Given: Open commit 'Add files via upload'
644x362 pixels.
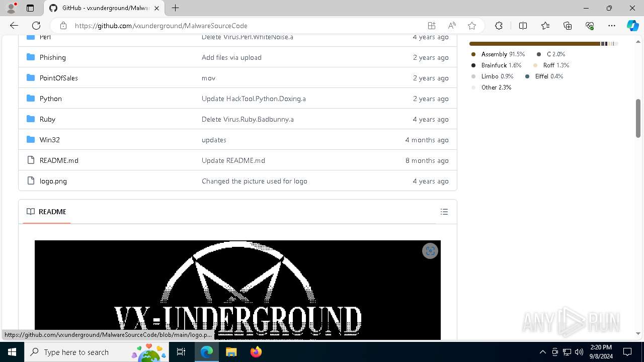Looking at the screenshot, I should (x=231, y=57).
